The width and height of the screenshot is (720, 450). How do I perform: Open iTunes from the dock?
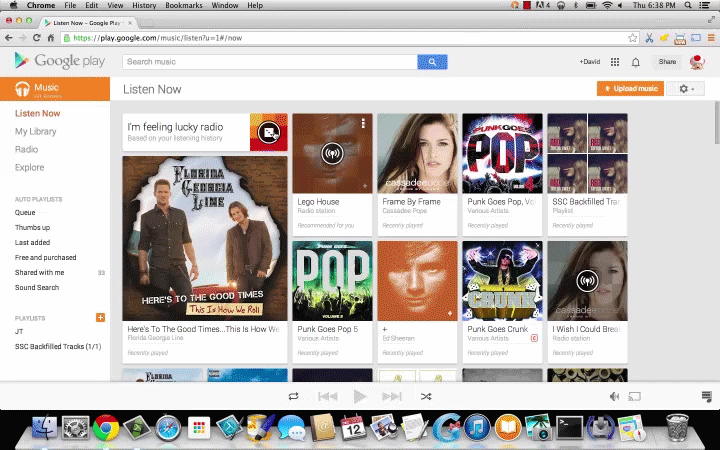tap(477, 428)
